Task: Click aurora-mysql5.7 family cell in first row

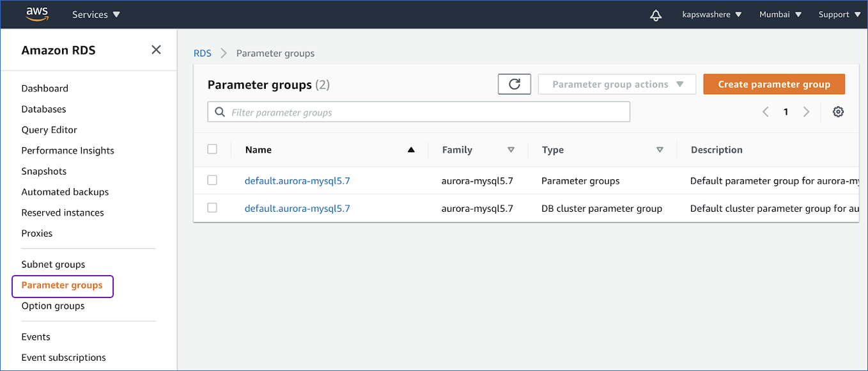Action: pyautogui.click(x=477, y=180)
